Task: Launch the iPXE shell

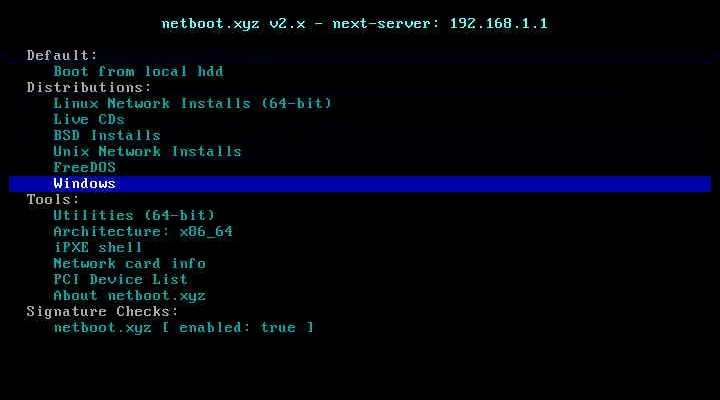Action: pos(98,248)
